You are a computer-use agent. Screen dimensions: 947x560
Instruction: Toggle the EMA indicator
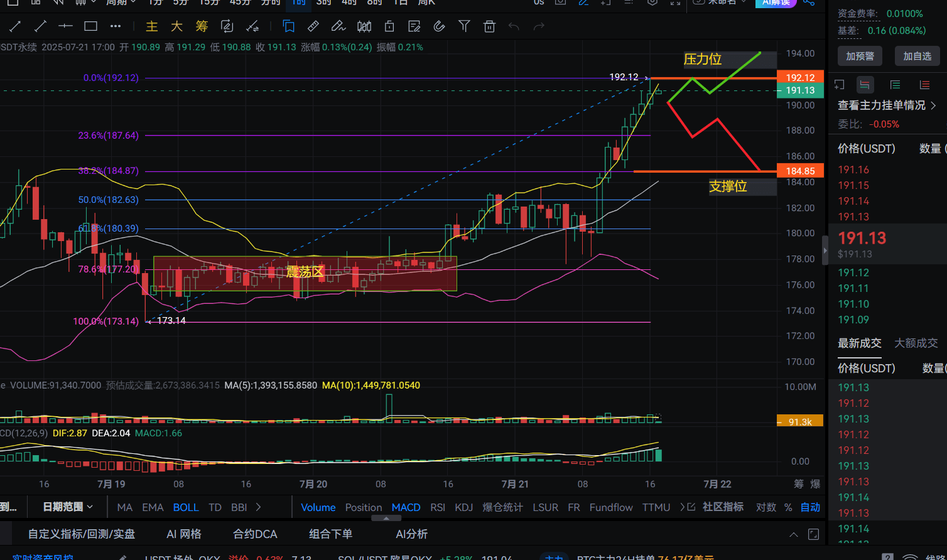point(153,507)
